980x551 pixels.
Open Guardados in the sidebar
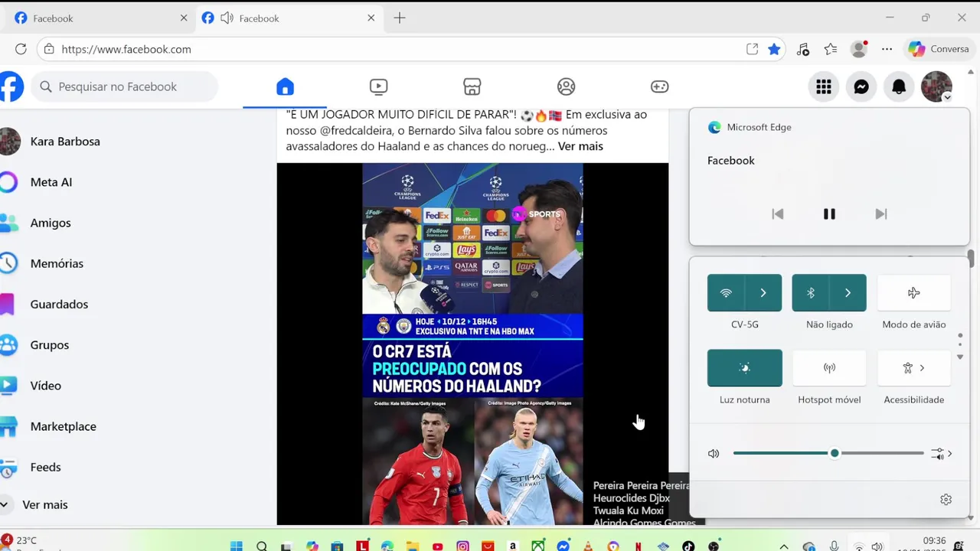point(59,304)
